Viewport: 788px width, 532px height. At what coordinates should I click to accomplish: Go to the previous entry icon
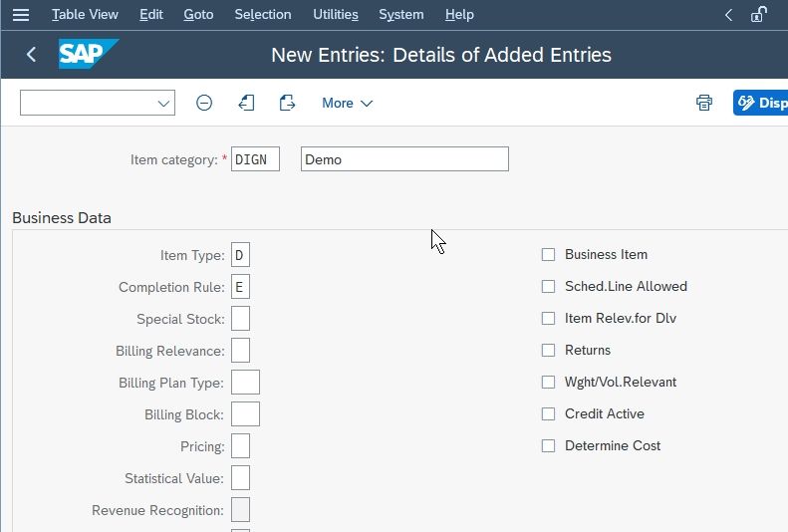pos(246,103)
